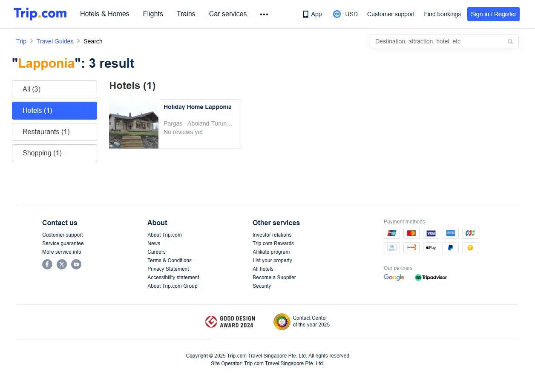The height and width of the screenshot is (392, 535).
Task: Click the Trip.com logo
Action: (x=40, y=14)
